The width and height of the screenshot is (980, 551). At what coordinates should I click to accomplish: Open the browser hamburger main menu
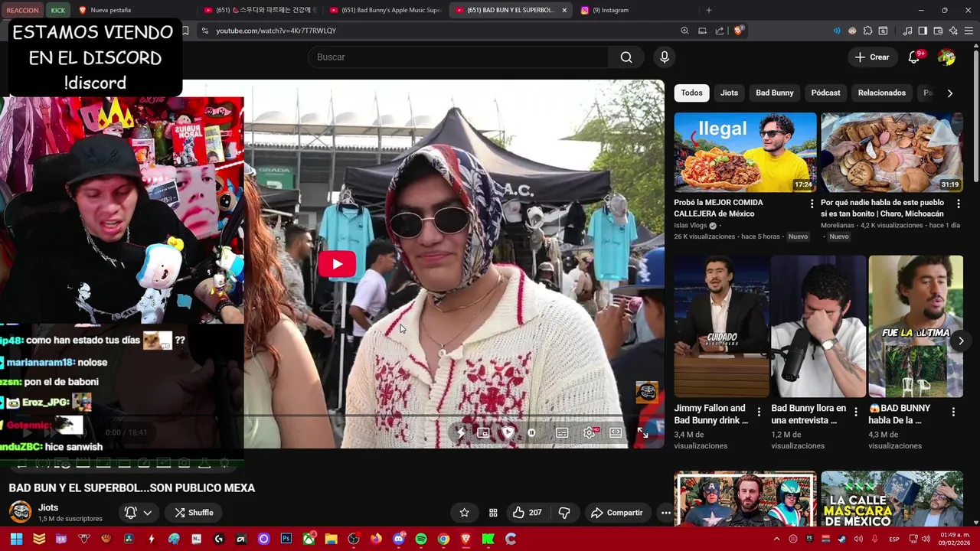969,31
